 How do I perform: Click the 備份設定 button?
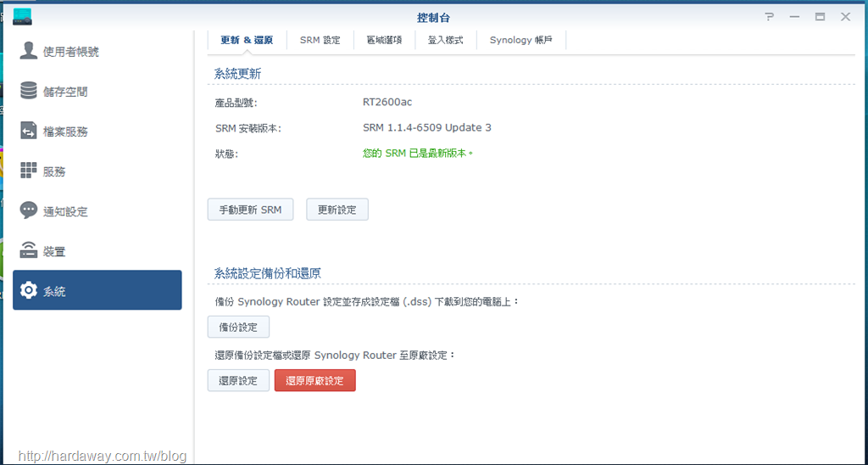(x=238, y=327)
